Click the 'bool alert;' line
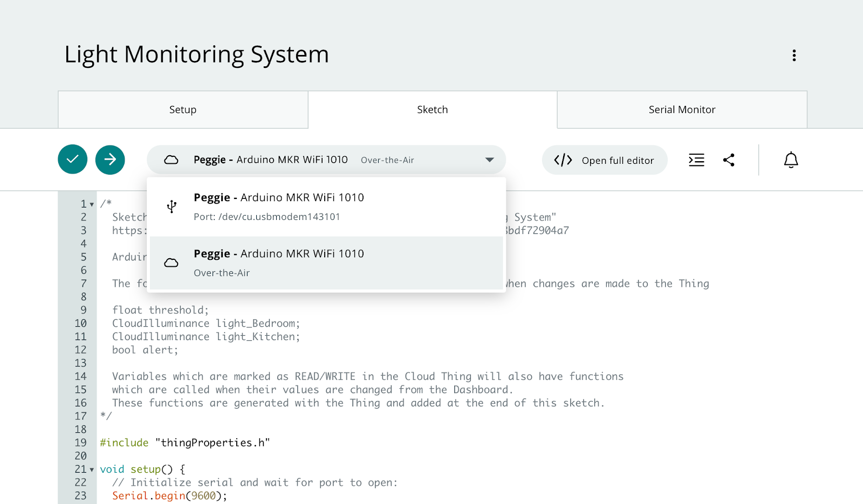The image size is (863, 504). click(x=145, y=350)
